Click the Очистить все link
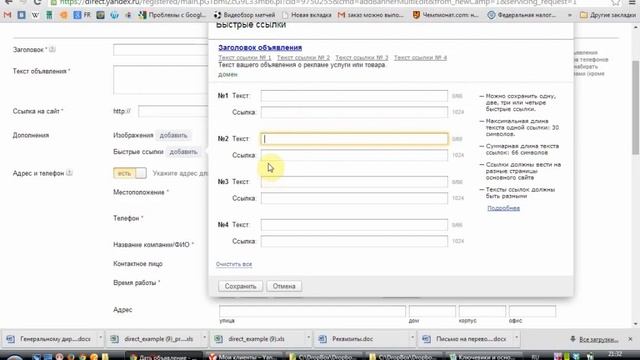 point(234,264)
